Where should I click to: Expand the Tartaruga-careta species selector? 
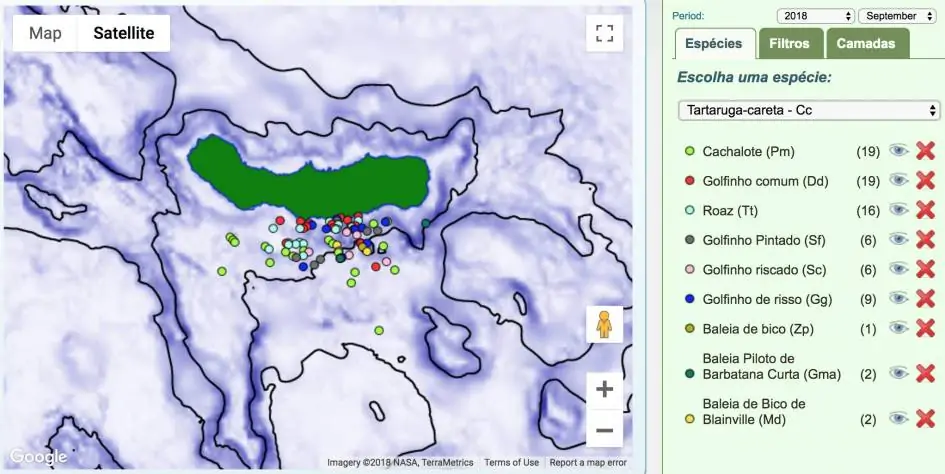(x=808, y=110)
